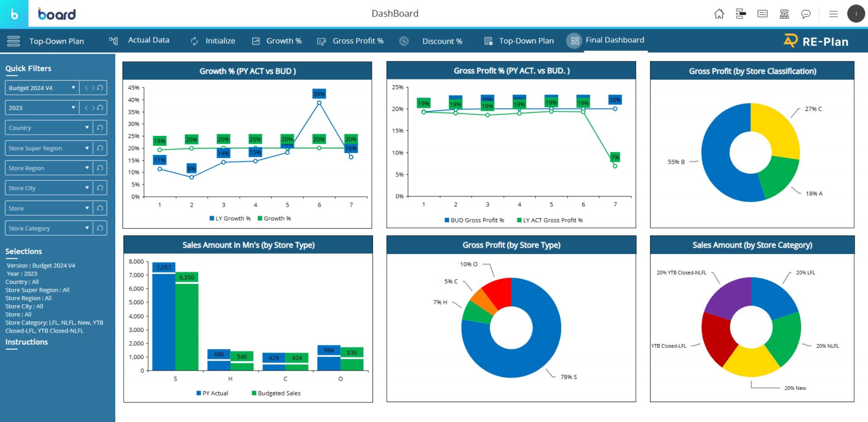
Task: Open the chat bubble icon in header
Action: click(806, 14)
